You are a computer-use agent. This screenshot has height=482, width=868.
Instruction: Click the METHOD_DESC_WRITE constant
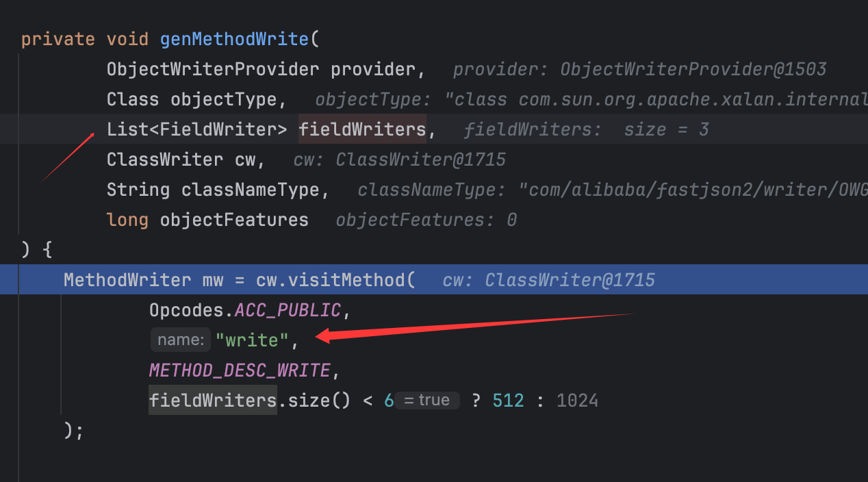click(240, 370)
